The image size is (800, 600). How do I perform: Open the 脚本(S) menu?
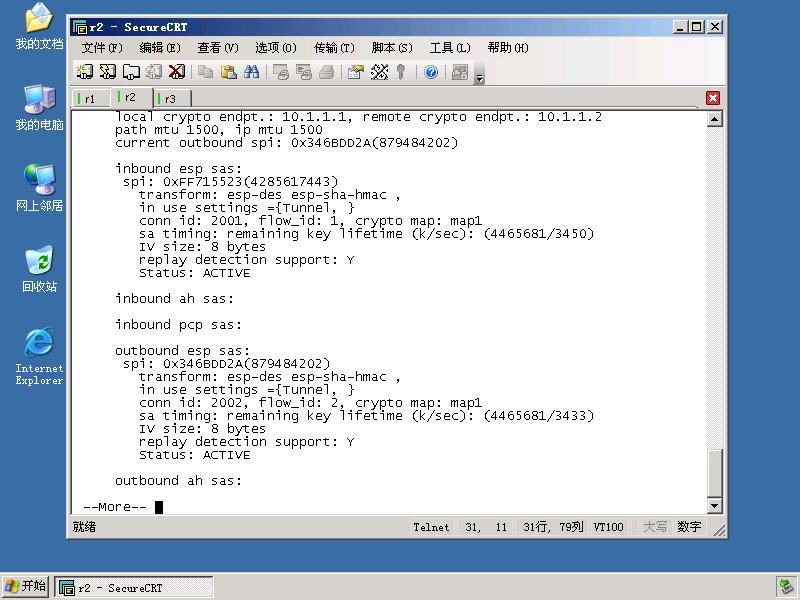click(392, 48)
